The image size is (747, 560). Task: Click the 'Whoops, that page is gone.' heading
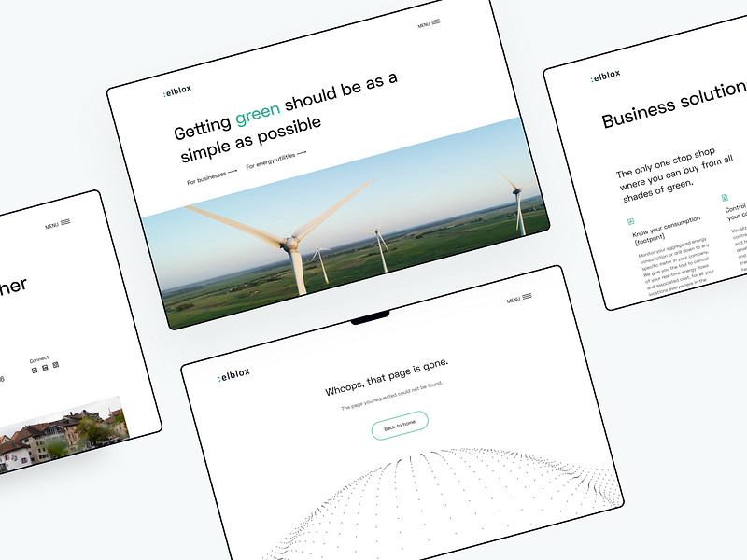coord(387,377)
